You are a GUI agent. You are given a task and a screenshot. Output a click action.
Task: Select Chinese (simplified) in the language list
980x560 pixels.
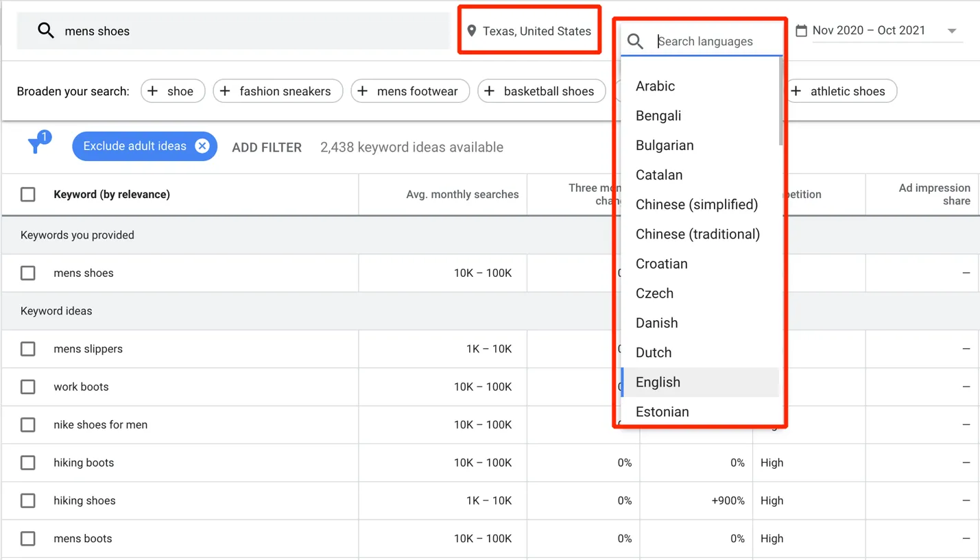click(x=696, y=205)
